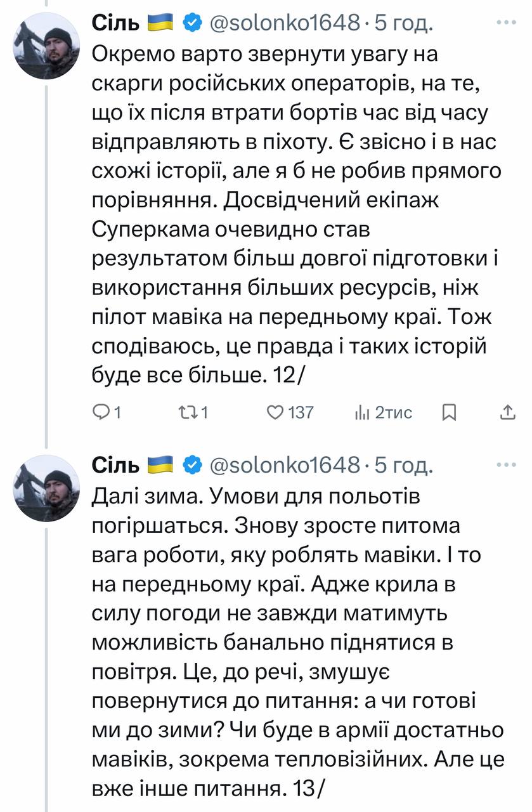Click the display name Сіль on second tweet
The width and height of the screenshot is (532, 812).
(x=115, y=466)
